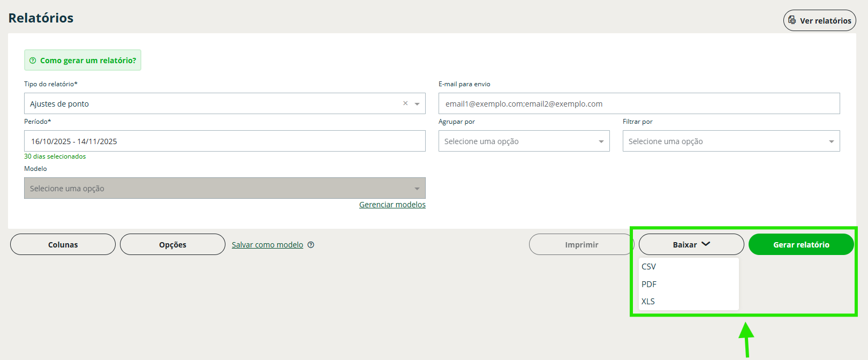The image size is (868, 360).
Task: Choose PDF download format
Action: (649, 284)
